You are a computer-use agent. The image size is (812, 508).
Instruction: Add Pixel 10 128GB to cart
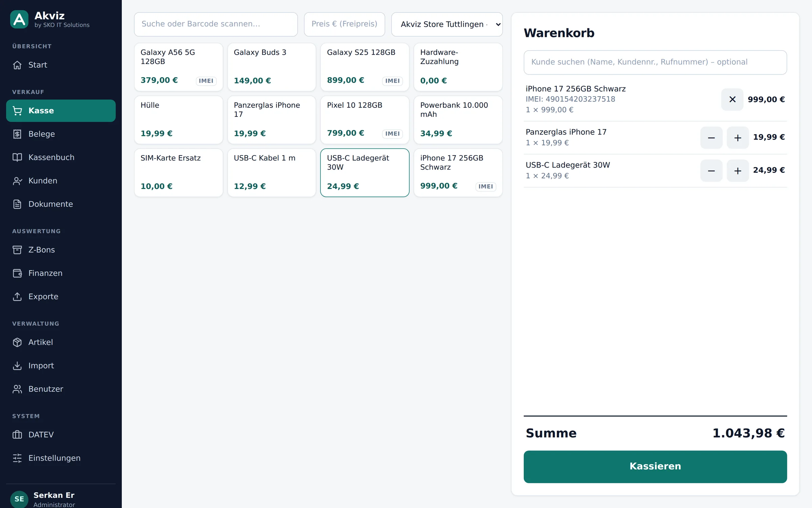pos(365,120)
